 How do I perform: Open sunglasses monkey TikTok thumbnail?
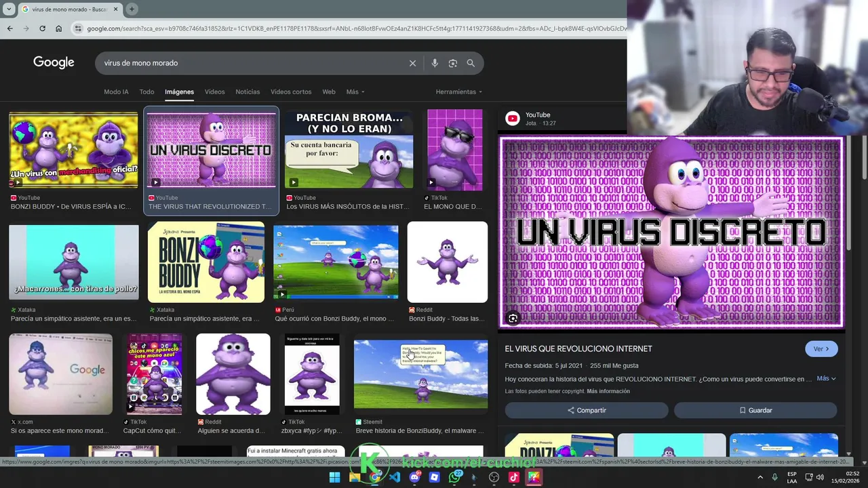(455, 149)
